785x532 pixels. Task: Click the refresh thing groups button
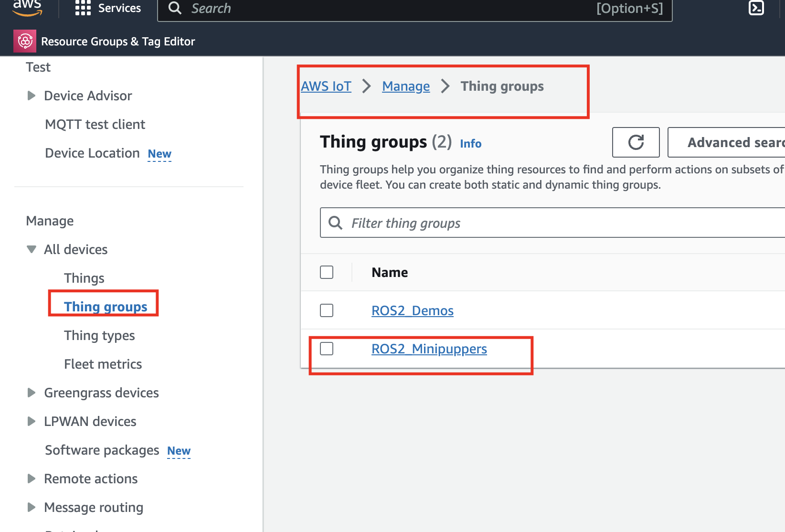(636, 142)
